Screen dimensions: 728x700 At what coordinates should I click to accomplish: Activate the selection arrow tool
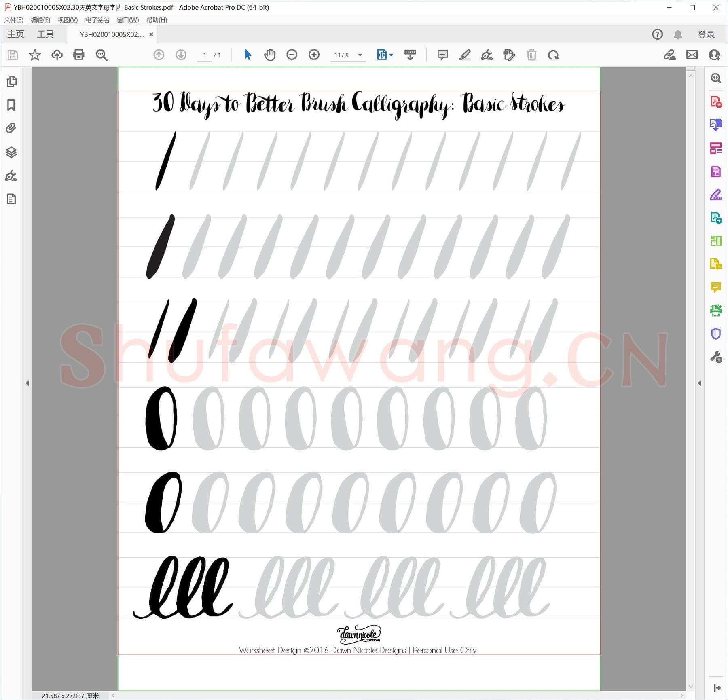point(248,55)
